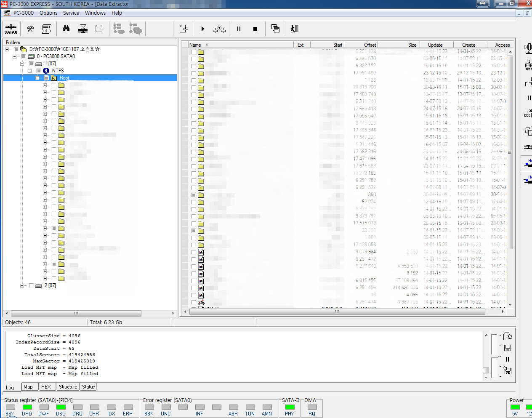Collapse the D:\PC-3000 task root node

7,49
